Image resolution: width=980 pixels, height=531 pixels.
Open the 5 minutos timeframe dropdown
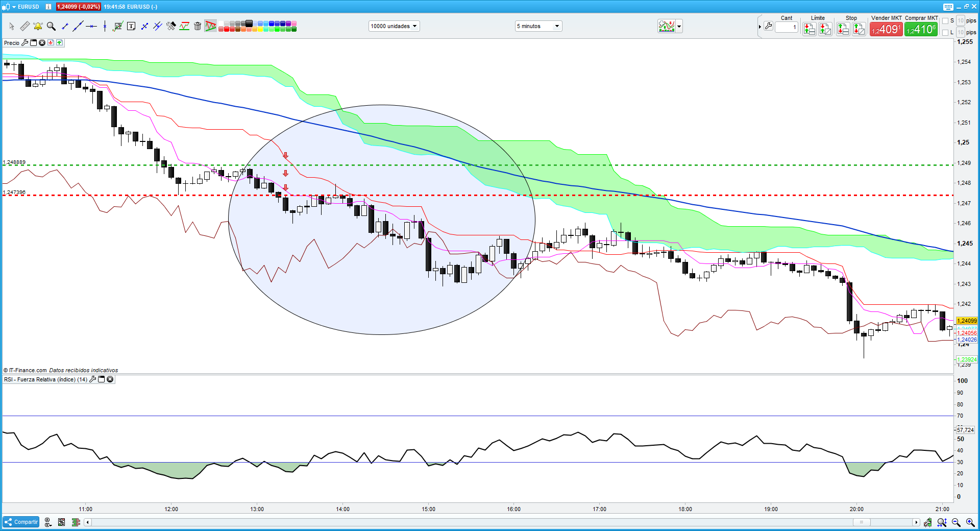[x=538, y=26]
